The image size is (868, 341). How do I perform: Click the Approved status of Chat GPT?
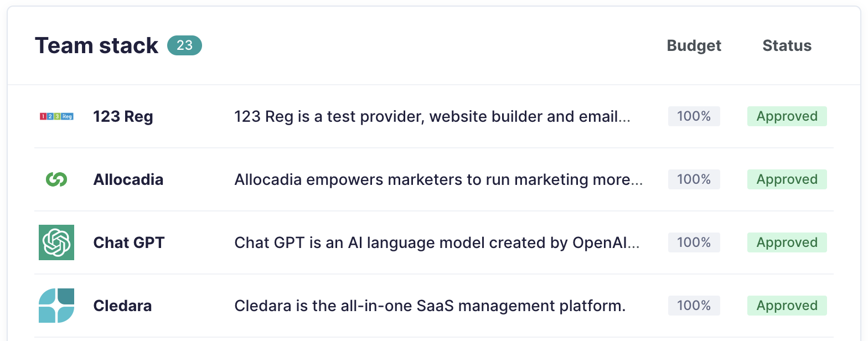click(x=787, y=242)
